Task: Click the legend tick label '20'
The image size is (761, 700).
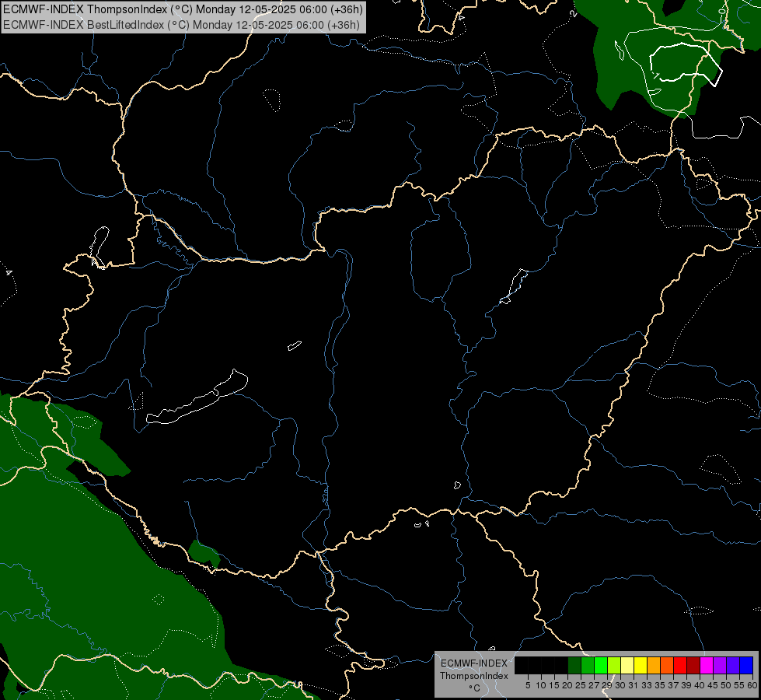Action: pos(567,685)
